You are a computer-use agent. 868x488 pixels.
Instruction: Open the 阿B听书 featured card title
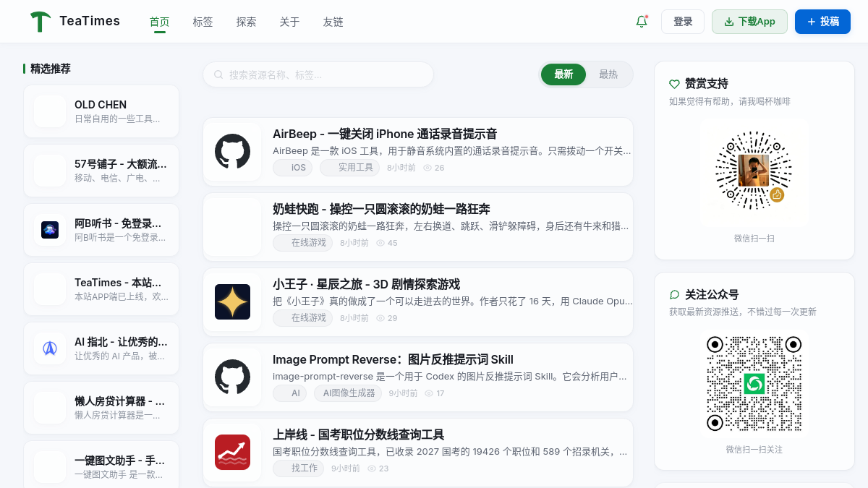pyautogui.click(x=118, y=223)
